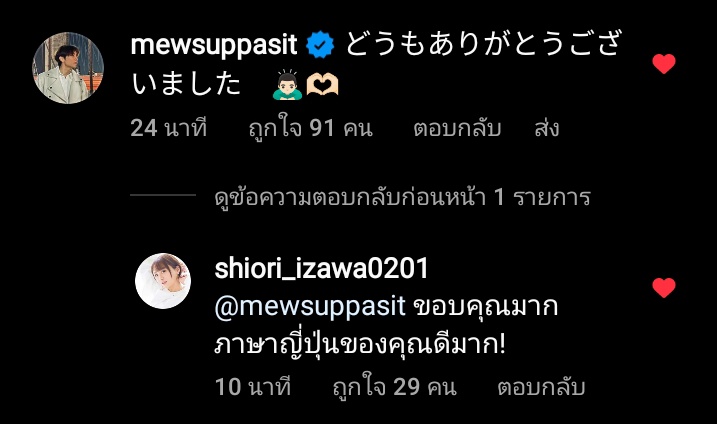Image resolution: width=717 pixels, height=424 pixels.
Task: Unlike mewsuppasit's comment via red heart
Action: pyautogui.click(x=664, y=64)
